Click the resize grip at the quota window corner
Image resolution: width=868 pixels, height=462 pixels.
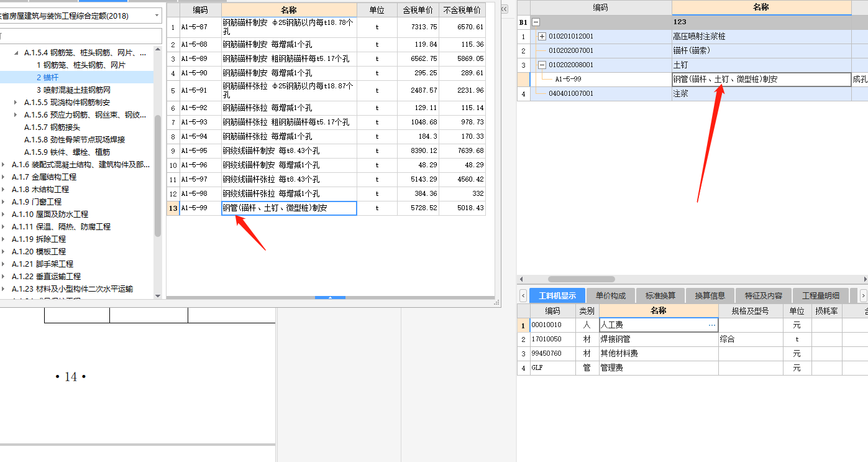tap(497, 303)
